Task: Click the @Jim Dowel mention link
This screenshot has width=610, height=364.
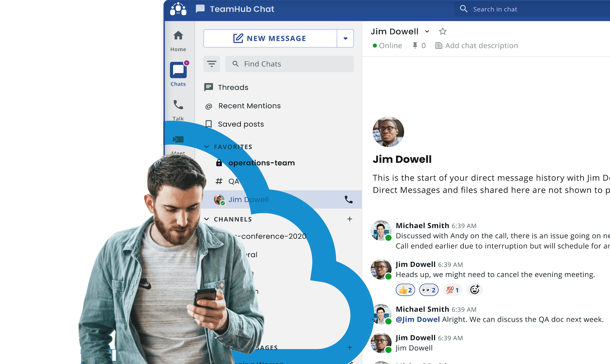Action: 418,319
